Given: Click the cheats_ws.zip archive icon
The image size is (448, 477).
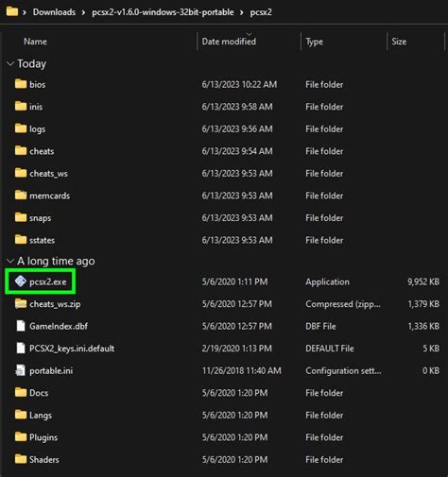Looking at the screenshot, I should (x=21, y=303).
